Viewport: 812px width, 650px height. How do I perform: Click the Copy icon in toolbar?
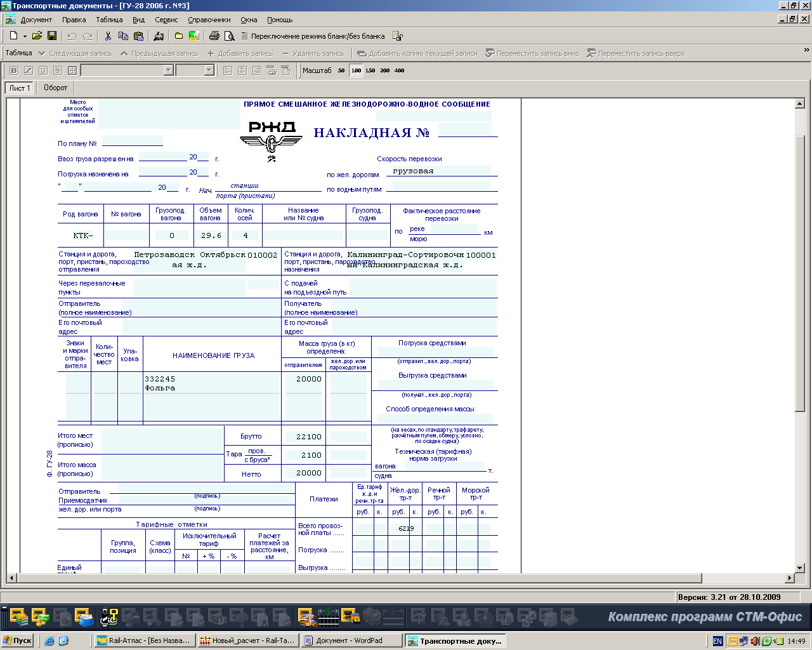[123, 36]
